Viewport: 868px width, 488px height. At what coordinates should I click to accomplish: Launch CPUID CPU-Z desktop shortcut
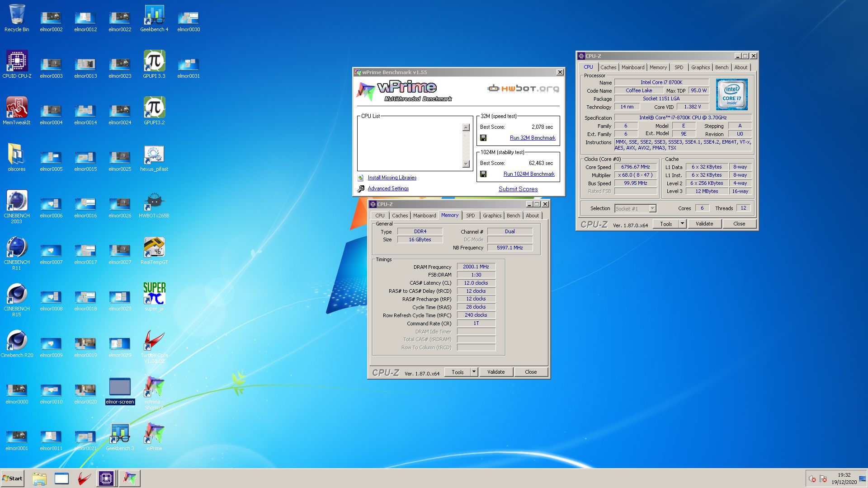click(x=17, y=64)
